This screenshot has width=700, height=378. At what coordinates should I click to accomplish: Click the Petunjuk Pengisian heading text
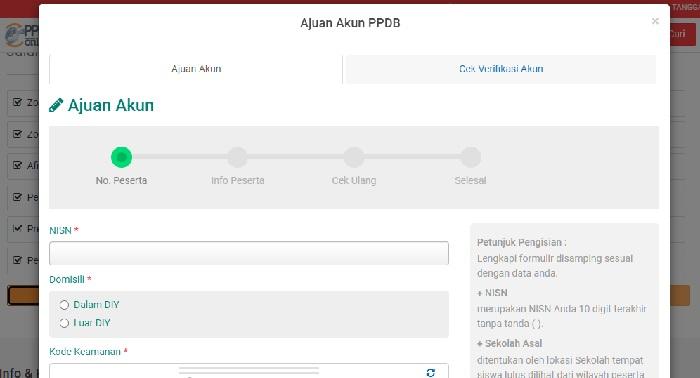coord(521,242)
